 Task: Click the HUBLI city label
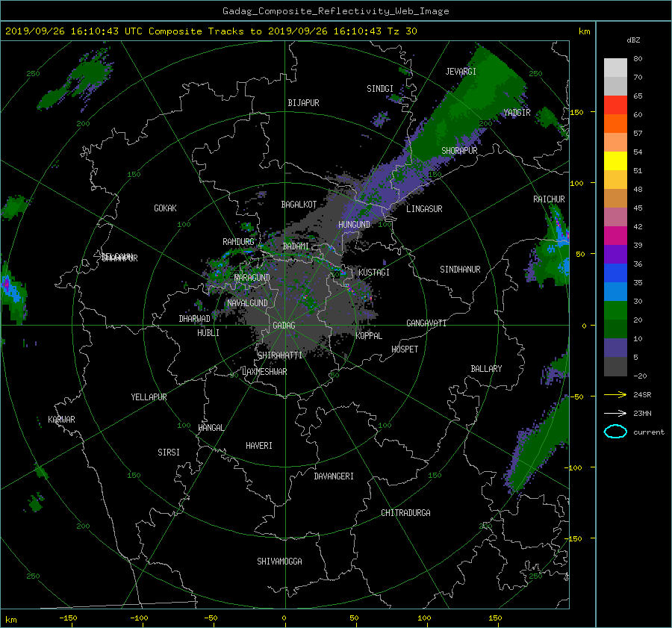click(208, 333)
